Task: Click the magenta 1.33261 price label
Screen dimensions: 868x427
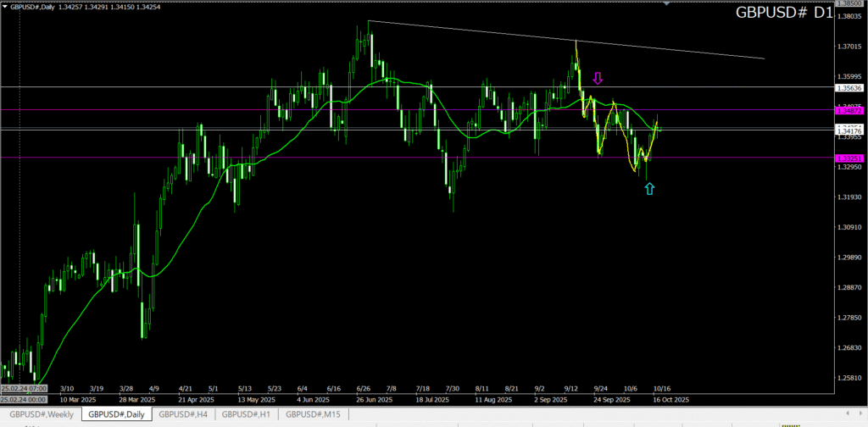Action: click(849, 158)
